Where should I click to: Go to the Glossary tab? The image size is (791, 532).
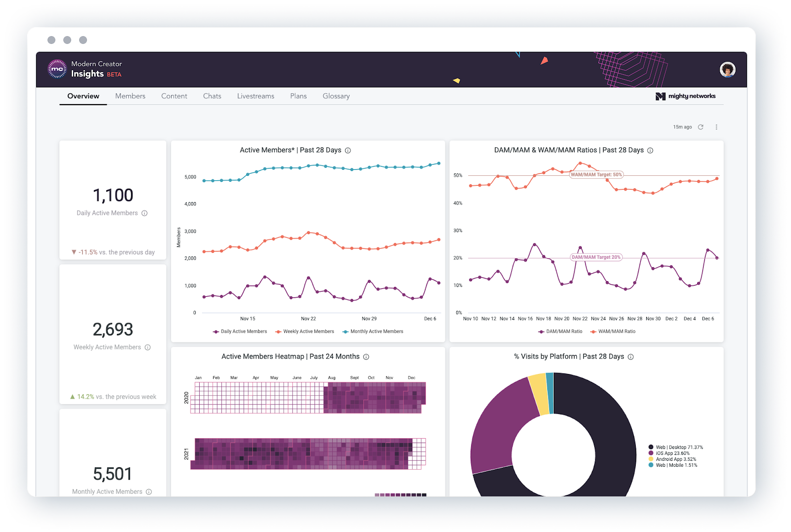pyautogui.click(x=336, y=96)
